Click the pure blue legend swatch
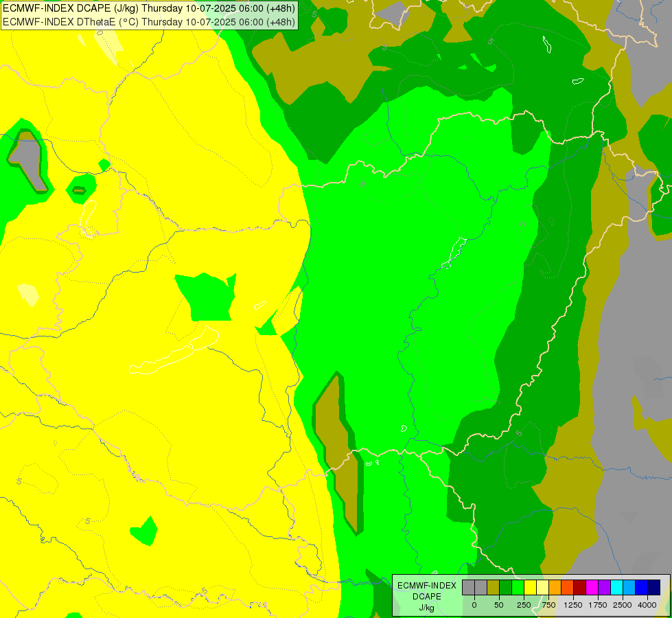This screenshot has height=618, width=672. coord(642,588)
